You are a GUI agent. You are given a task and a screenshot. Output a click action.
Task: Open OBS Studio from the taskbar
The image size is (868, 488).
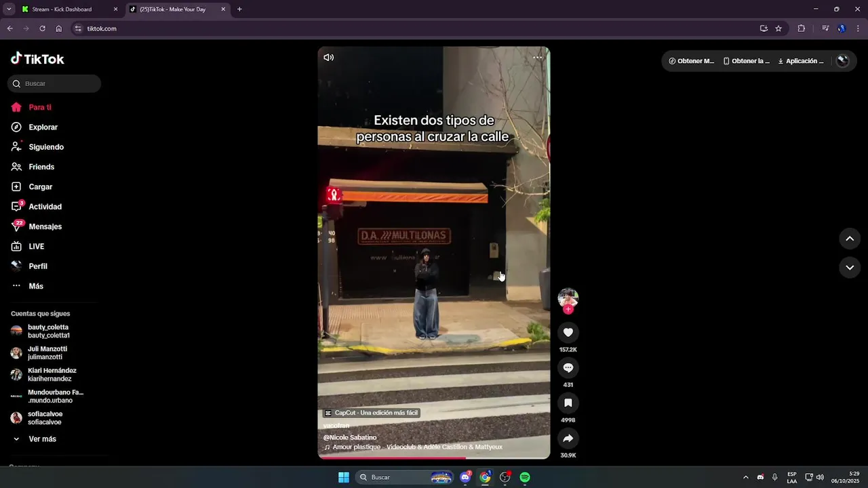coord(505,477)
